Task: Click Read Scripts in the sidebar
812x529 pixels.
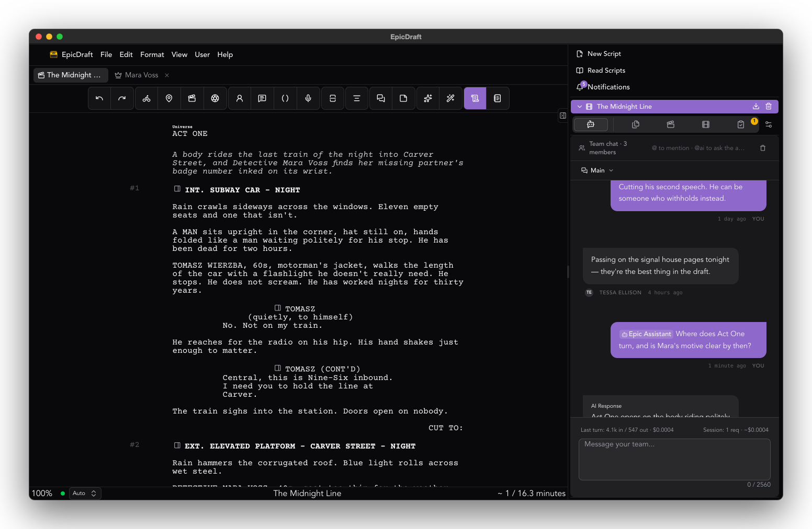Action: (601, 71)
